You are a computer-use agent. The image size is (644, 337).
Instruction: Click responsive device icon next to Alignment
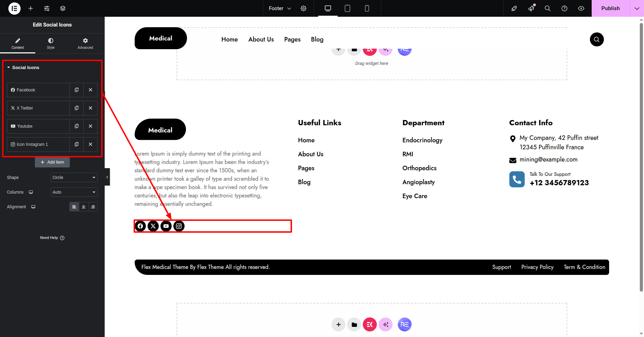[33, 207]
